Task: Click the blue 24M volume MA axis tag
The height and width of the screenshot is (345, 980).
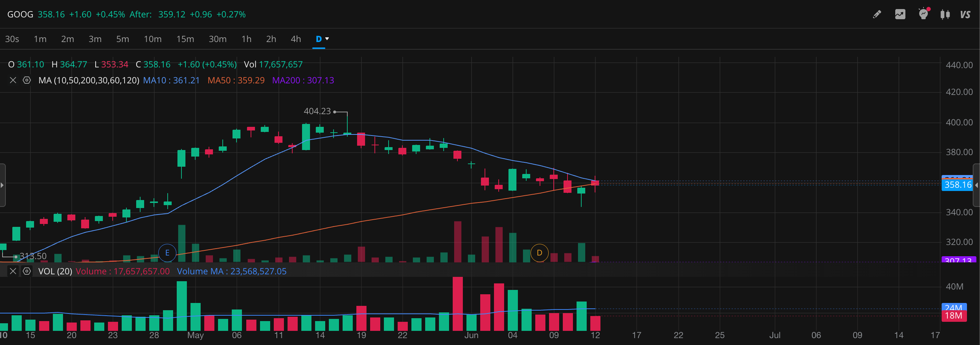Action: (x=954, y=307)
